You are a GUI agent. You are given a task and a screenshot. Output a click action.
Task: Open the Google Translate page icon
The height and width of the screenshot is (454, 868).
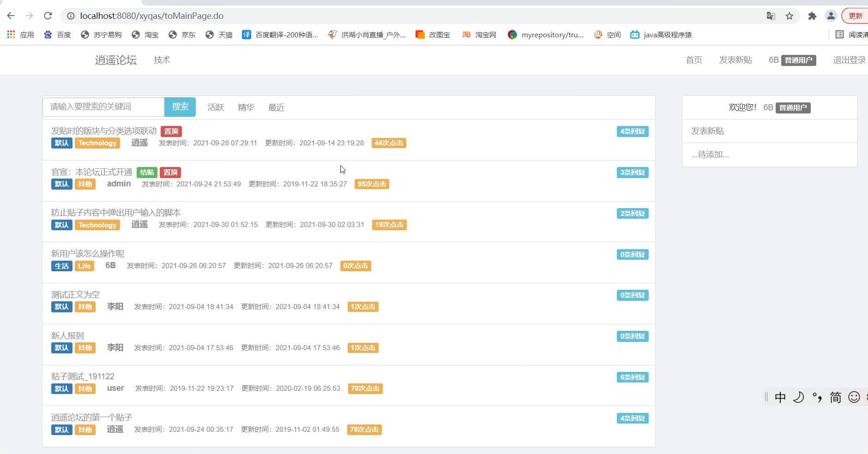(x=771, y=16)
